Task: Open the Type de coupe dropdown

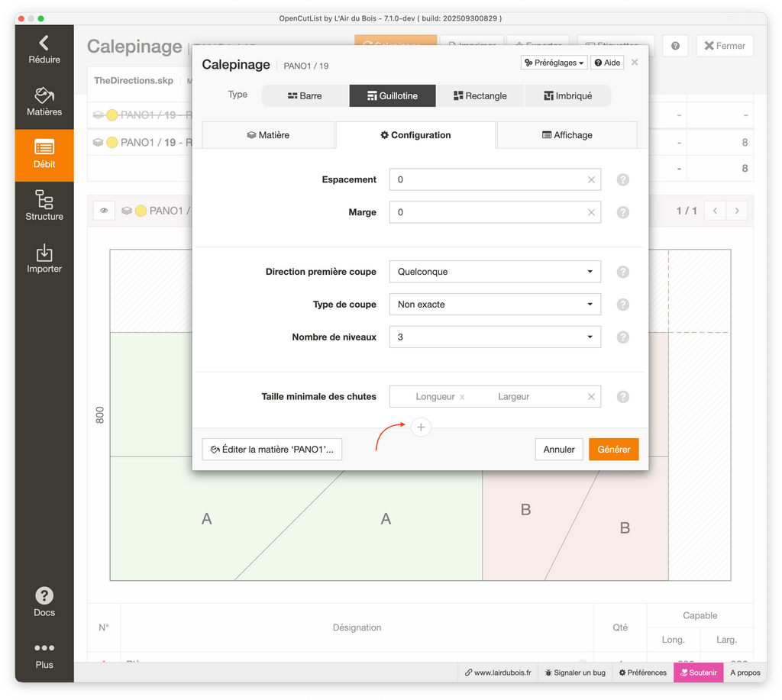Action: tap(494, 305)
